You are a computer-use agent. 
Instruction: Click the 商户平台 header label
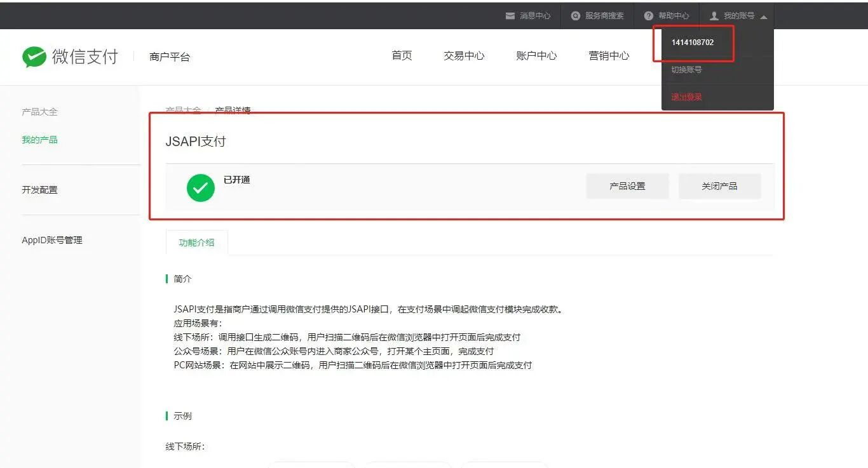tap(170, 57)
